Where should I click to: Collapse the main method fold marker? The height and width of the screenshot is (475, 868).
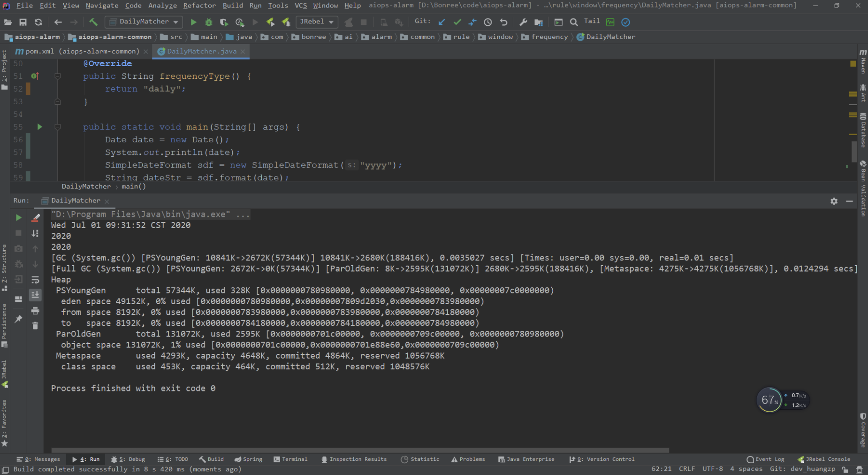tap(58, 127)
